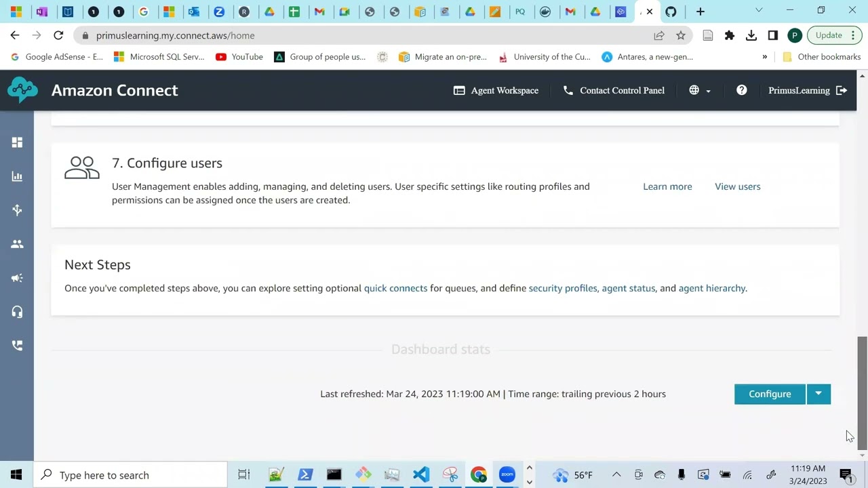Open the agent hierarchy link
This screenshot has width=868, height=488.
click(x=712, y=288)
